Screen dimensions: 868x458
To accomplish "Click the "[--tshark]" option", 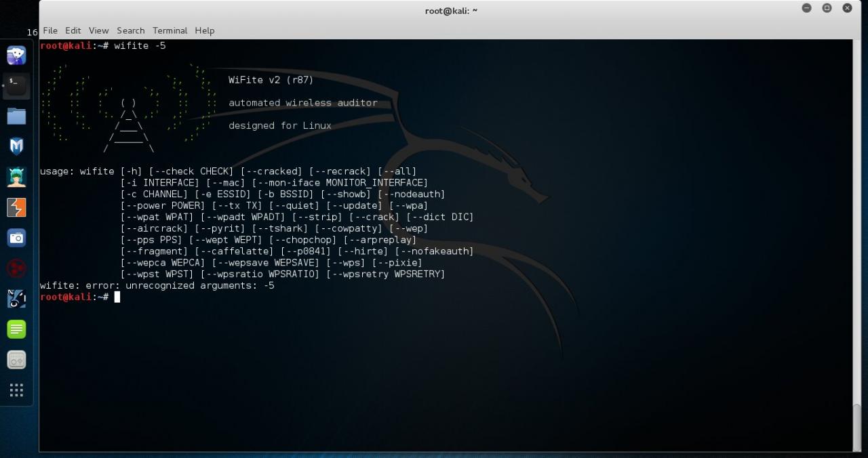I will click(x=280, y=229).
